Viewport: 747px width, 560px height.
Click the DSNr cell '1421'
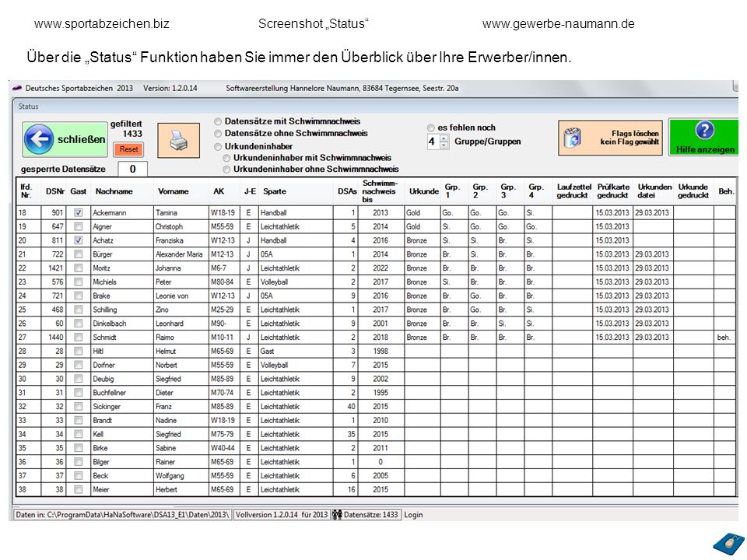54,268
